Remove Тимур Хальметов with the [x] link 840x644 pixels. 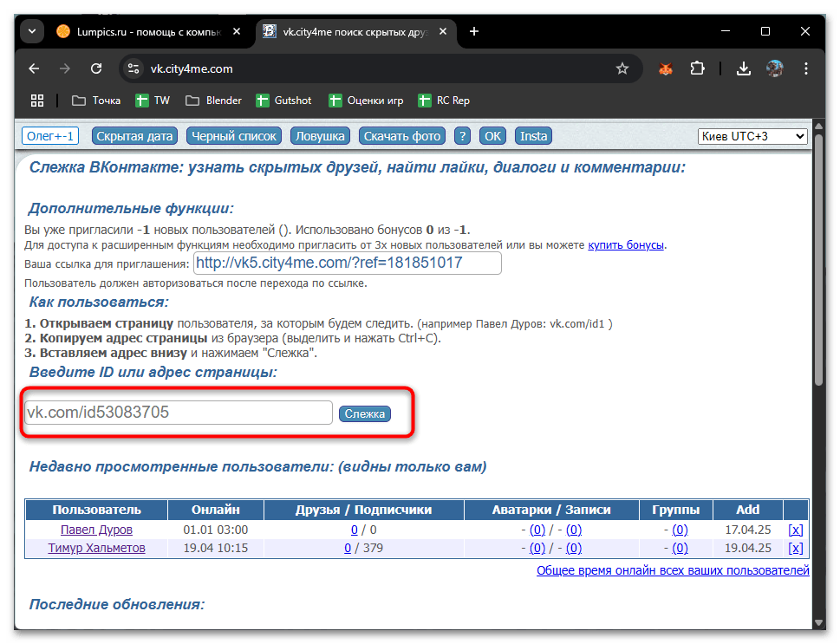pos(796,548)
